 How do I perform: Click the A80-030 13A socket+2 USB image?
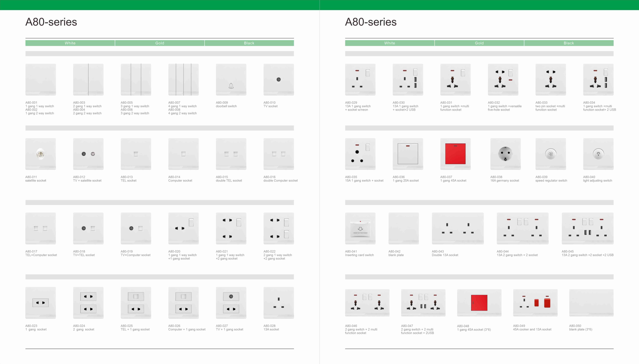pos(408,79)
